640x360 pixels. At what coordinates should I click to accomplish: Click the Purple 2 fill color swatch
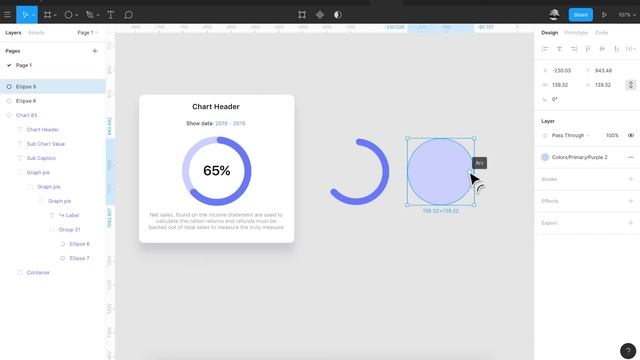click(545, 157)
